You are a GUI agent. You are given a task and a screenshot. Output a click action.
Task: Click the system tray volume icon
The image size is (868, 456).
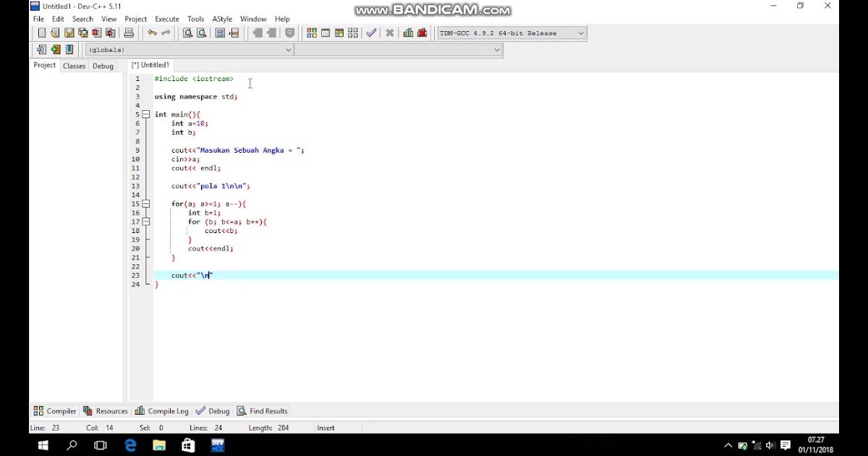coord(770,445)
